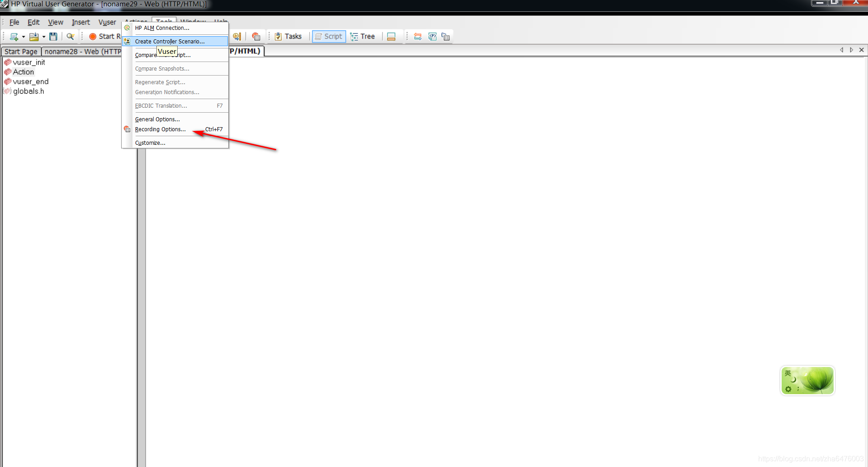Select globals.h in the script tree

28,91
